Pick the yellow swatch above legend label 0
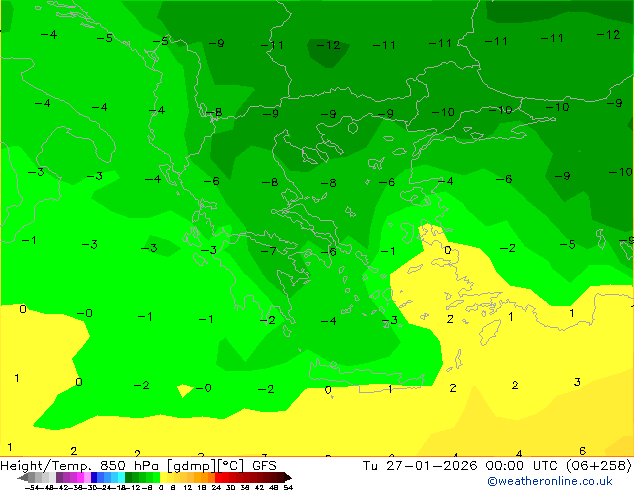The width and height of the screenshot is (634, 490). 163,477
